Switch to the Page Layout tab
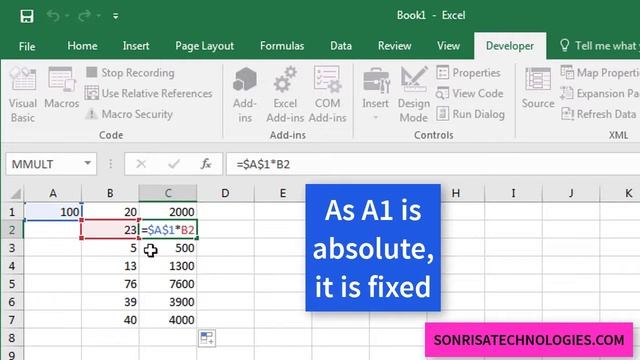Viewport: 640px width, 360px height. (204, 46)
